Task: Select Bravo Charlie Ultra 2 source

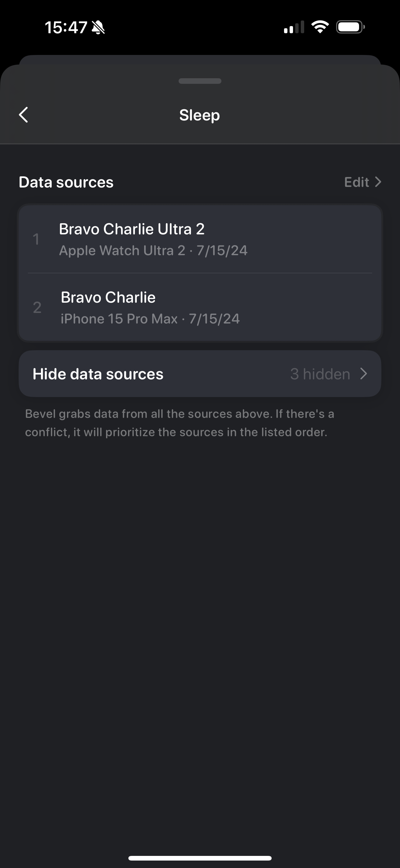Action: point(200,239)
